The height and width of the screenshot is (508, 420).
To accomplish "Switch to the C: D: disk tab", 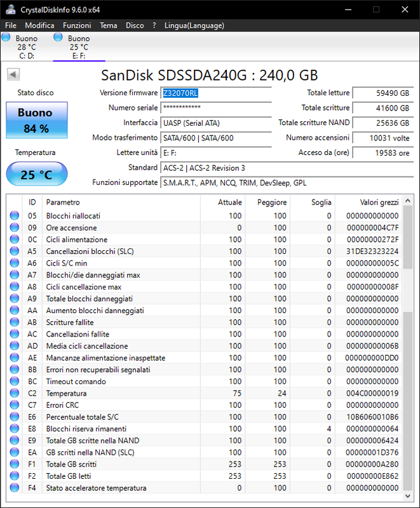I will [27, 46].
